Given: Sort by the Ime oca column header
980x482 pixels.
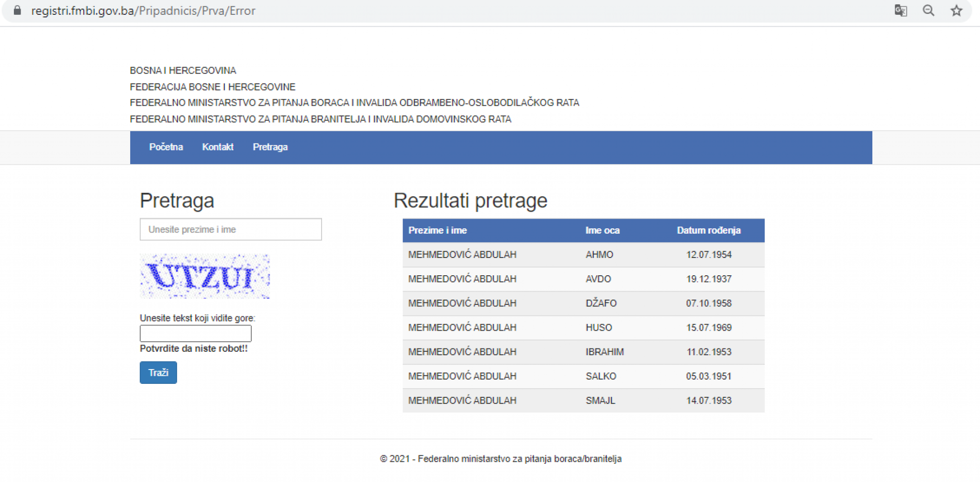Looking at the screenshot, I should [602, 230].
